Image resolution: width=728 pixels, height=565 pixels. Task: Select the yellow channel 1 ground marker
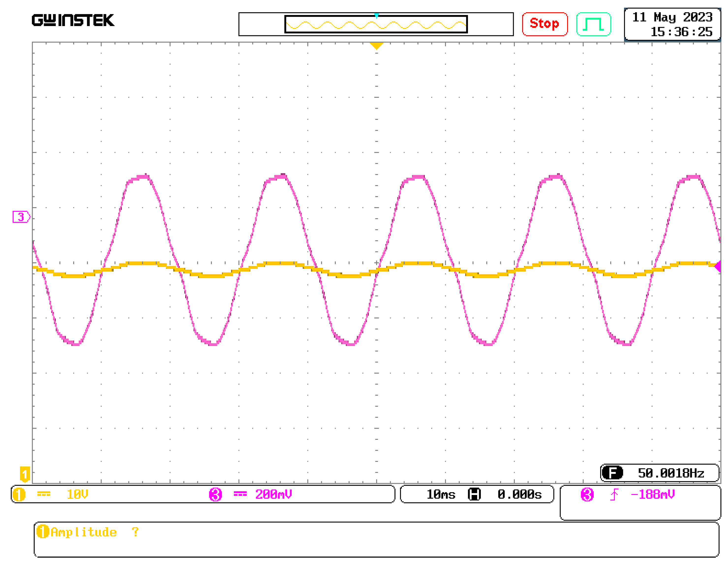click(25, 474)
